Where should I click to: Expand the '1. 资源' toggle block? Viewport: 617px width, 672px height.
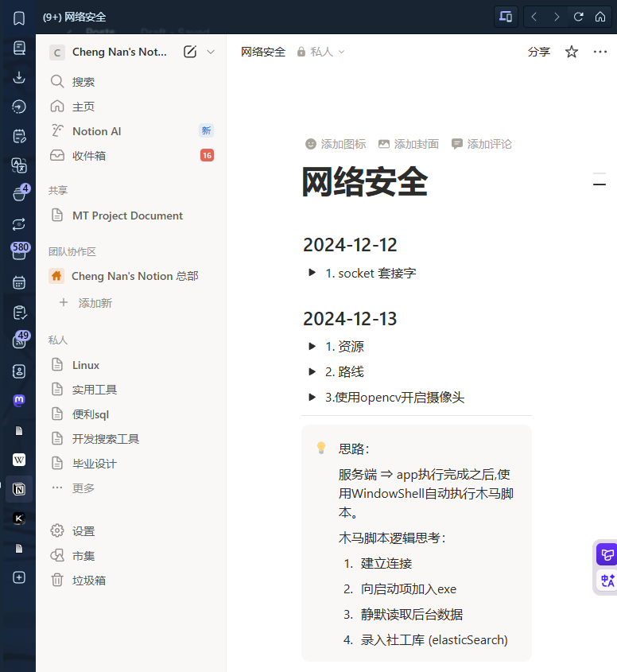312,347
